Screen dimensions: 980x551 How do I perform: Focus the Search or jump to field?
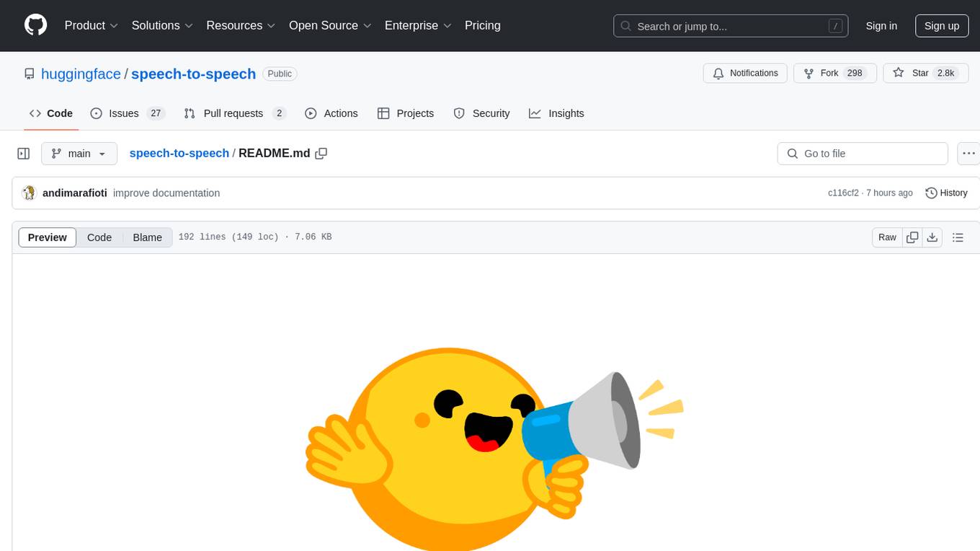tap(731, 26)
